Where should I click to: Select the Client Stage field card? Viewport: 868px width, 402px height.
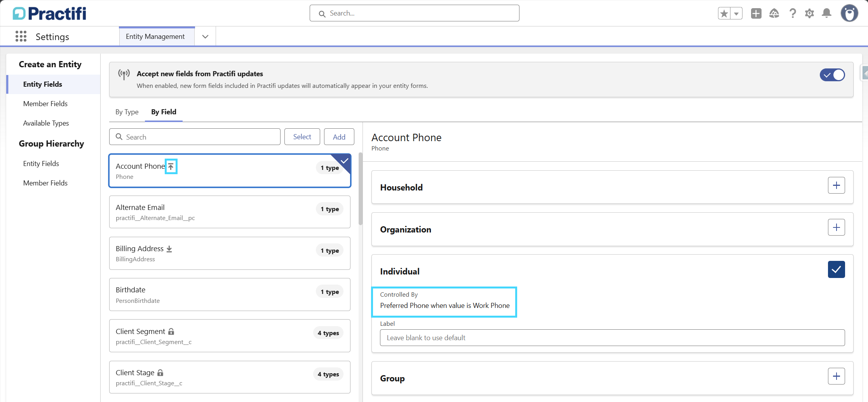coord(230,377)
